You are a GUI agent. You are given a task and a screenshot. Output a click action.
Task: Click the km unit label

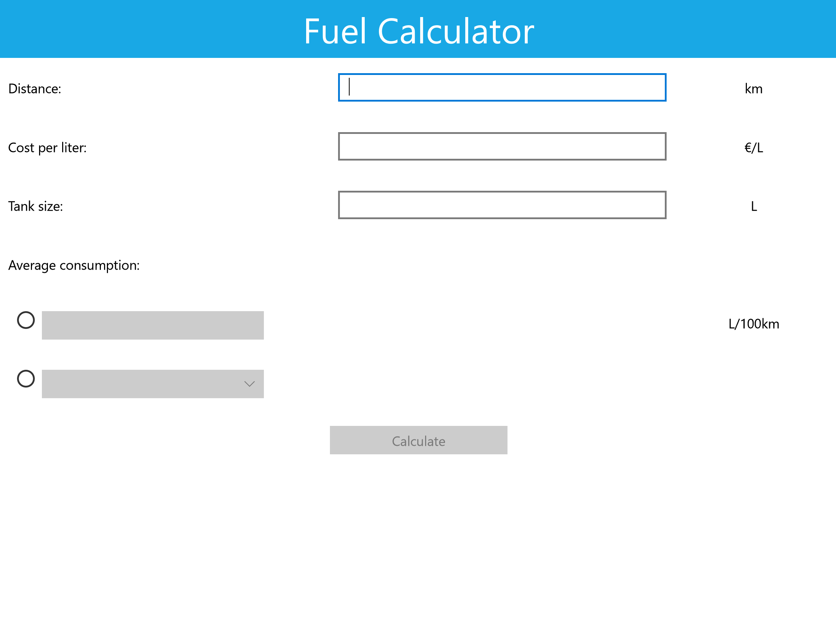pos(753,89)
